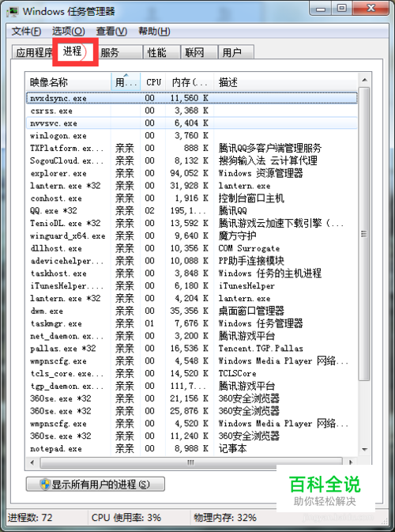The height and width of the screenshot is (532, 395).
Task: Click the horizontal scrollbar left arrow
Action: tap(32, 462)
